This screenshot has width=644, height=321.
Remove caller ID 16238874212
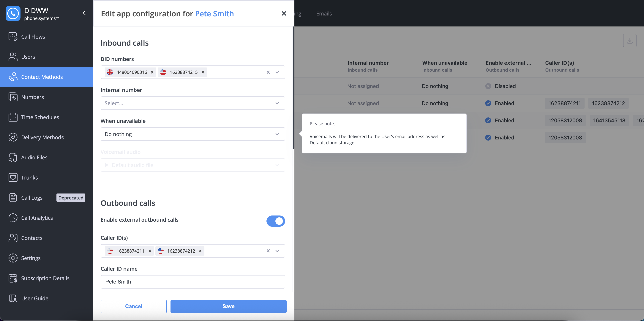pyautogui.click(x=200, y=251)
